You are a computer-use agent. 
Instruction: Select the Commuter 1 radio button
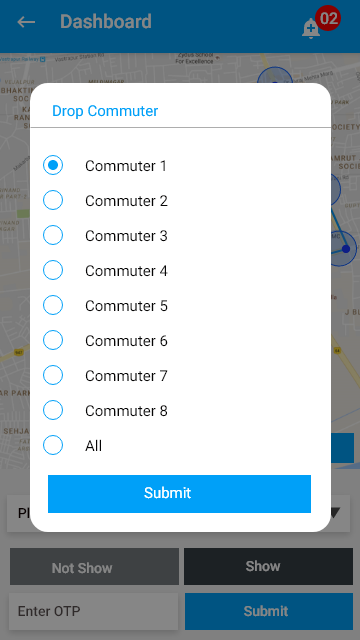(x=53, y=165)
